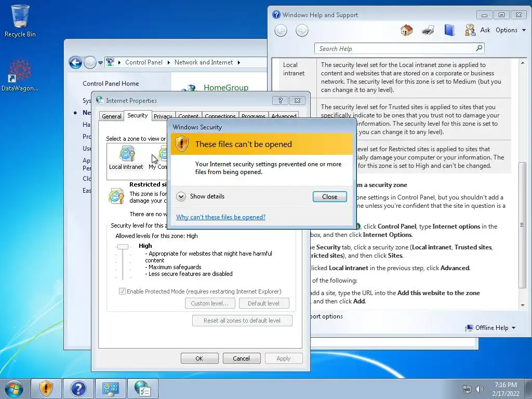Viewport: 532px width, 399px height.
Task: Open Control Panel taskbar button
Action: click(111, 389)
